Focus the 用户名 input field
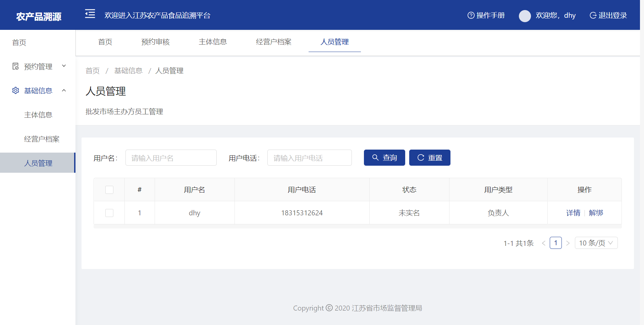This screenshot has width=644, height=325. coord(171,158)
